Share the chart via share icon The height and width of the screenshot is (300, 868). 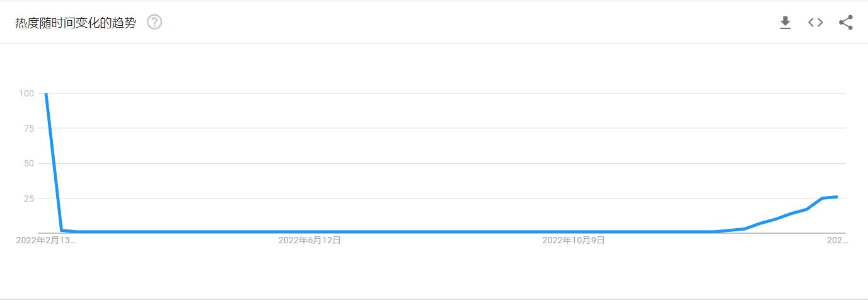(x=846, y=23)
